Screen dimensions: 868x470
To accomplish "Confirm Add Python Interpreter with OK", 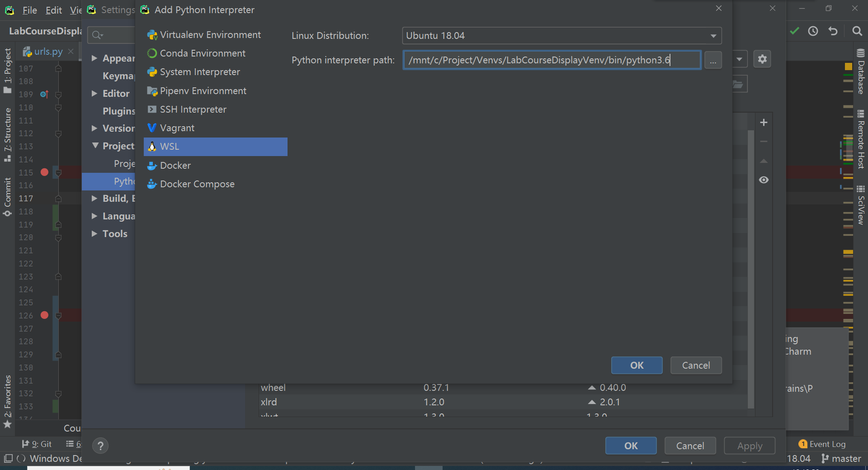I will [637, 366].
